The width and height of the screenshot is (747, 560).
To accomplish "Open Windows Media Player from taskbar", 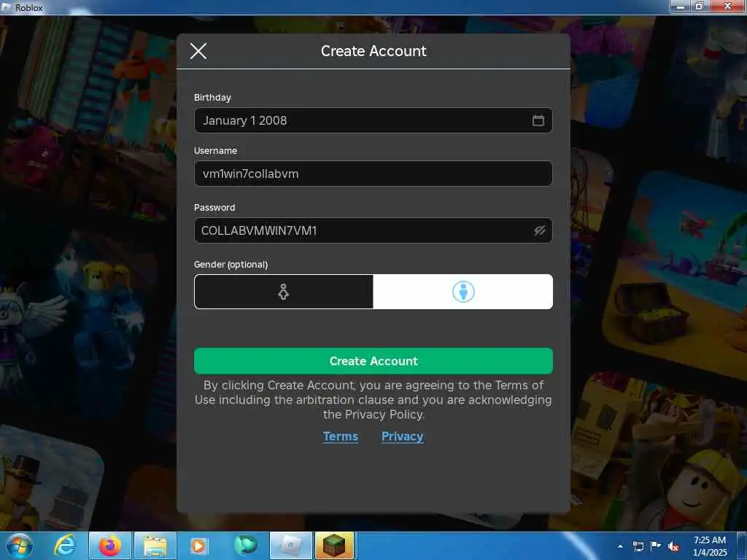I will pos(198,545).
